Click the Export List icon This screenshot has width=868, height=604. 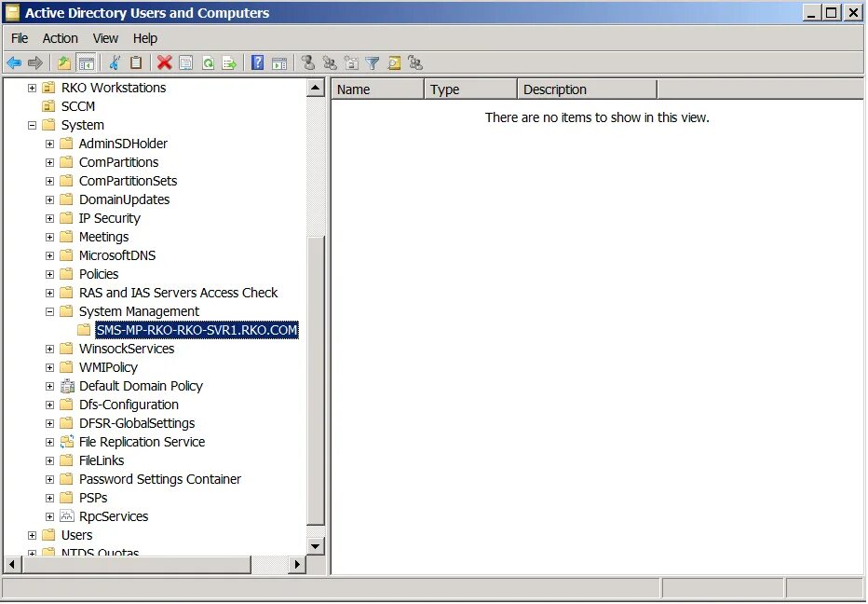click(228, 63)
